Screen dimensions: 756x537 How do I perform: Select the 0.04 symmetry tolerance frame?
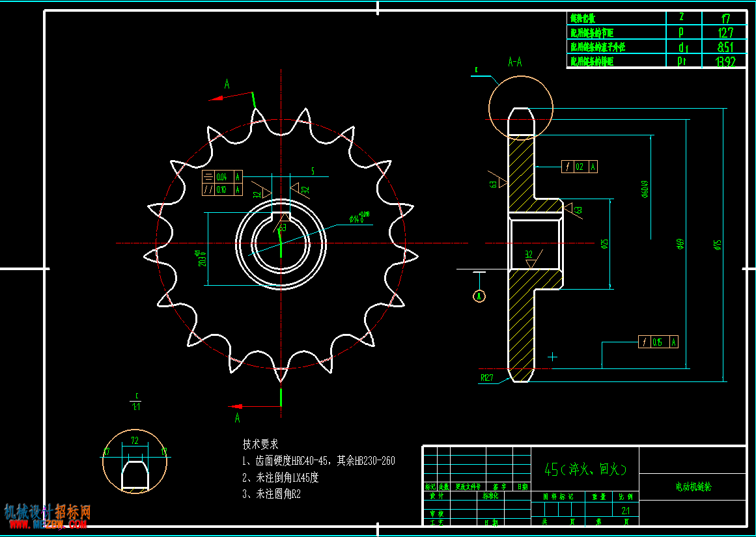222,176
